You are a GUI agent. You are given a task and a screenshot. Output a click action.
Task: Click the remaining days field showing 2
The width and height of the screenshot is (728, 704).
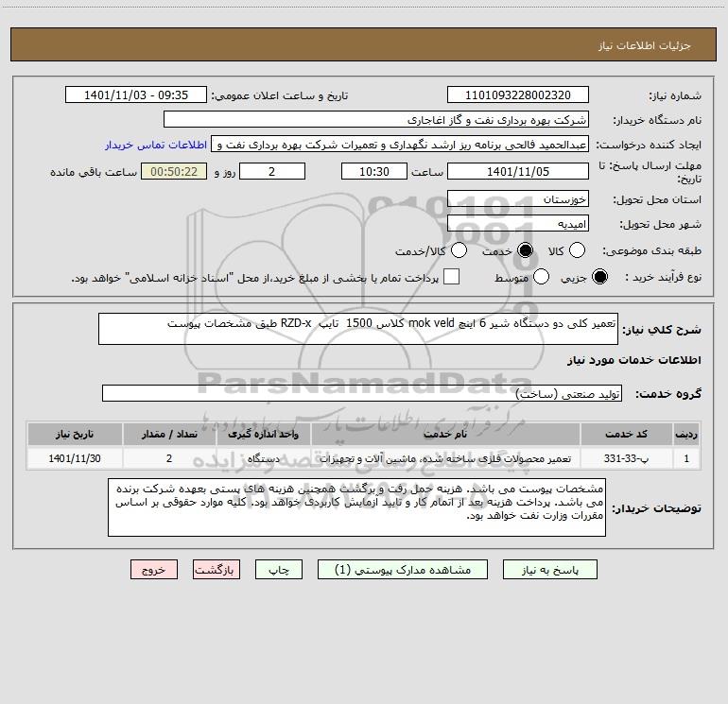tap(272, 171)
